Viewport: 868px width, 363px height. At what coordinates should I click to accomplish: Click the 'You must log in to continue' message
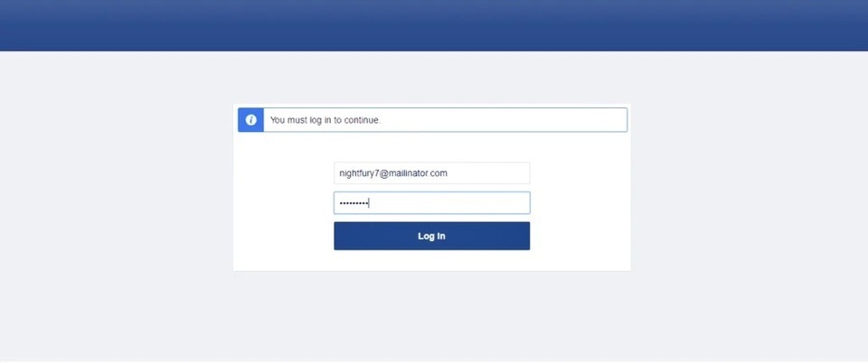[325, 120]
